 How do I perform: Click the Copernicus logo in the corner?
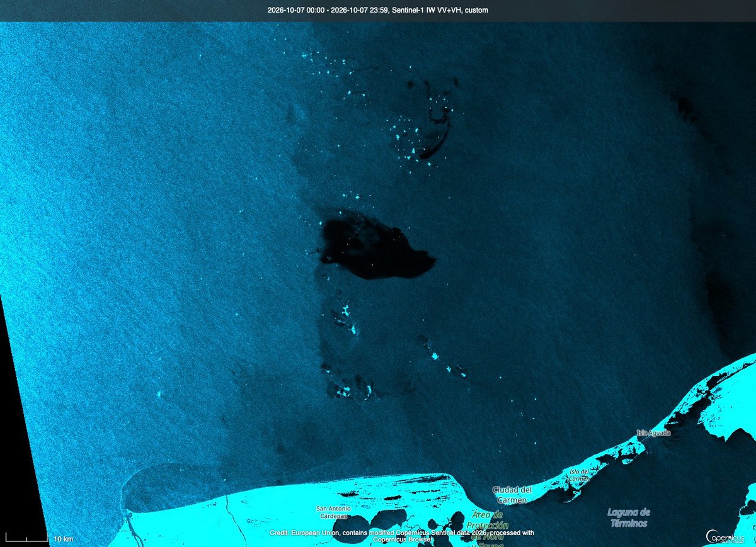click(726, 537)
